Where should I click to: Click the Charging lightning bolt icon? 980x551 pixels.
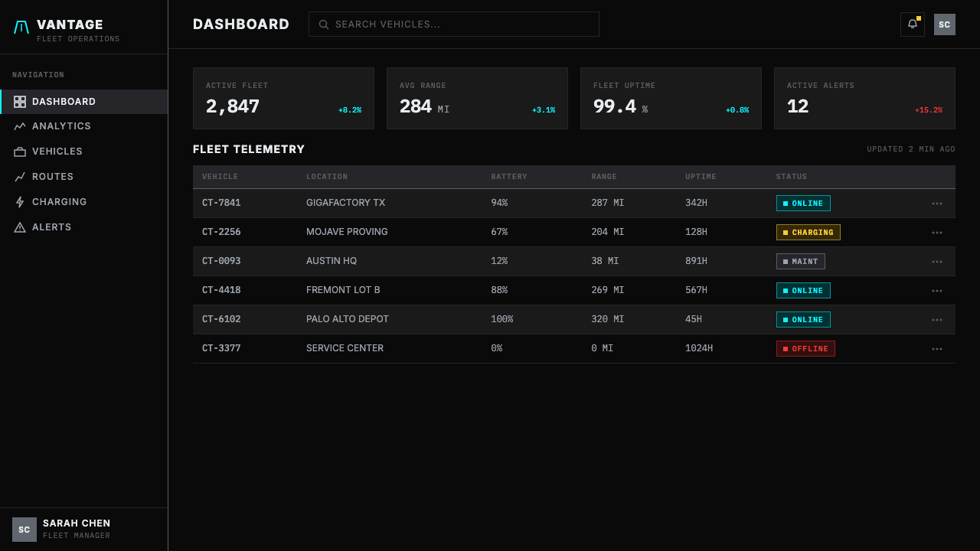click(x=20, y=202)
